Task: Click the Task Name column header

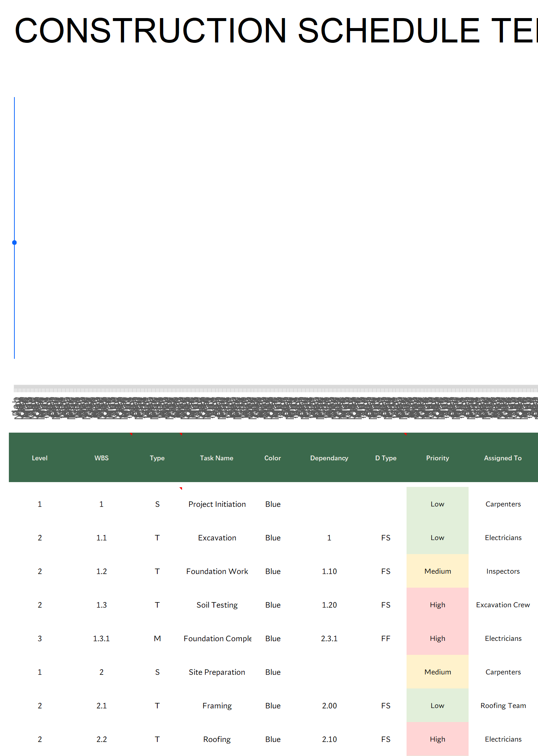Action: (x=217, y=458)
